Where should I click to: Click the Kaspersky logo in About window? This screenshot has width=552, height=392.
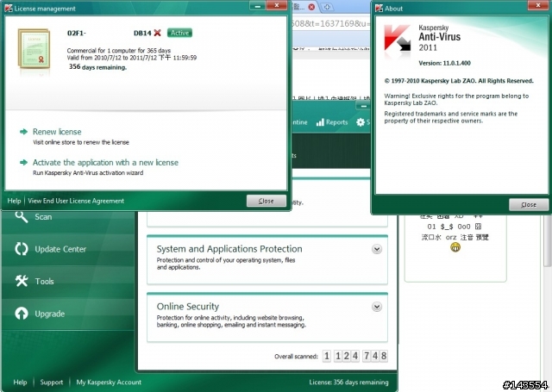tap(398, 38)
